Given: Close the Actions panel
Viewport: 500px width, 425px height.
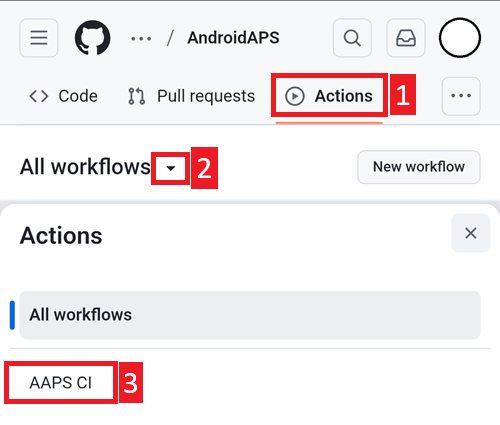Looking at the screenshot, I should 471,233.
